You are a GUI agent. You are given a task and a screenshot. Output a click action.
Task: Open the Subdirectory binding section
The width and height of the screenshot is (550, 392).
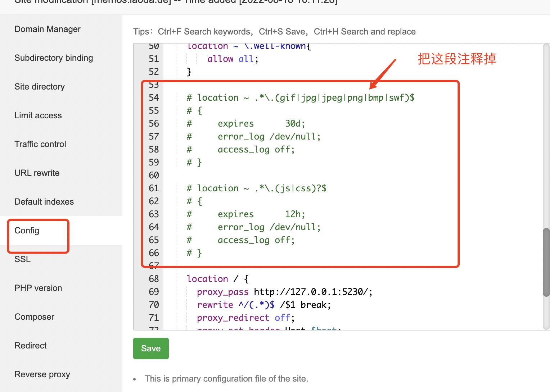(x=54, y=58)
